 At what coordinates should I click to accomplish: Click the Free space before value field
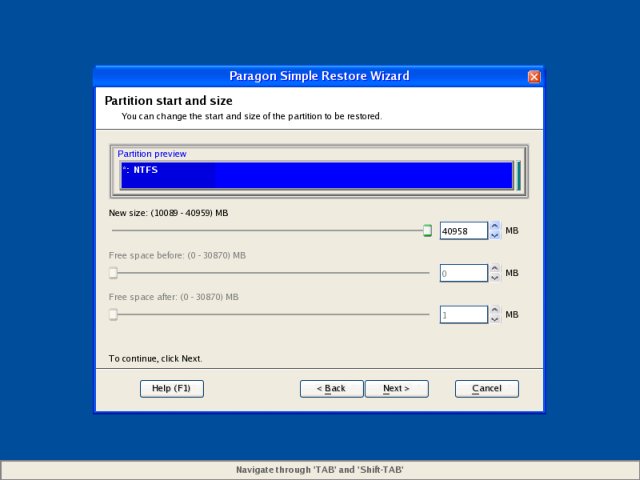click(463, 273)
